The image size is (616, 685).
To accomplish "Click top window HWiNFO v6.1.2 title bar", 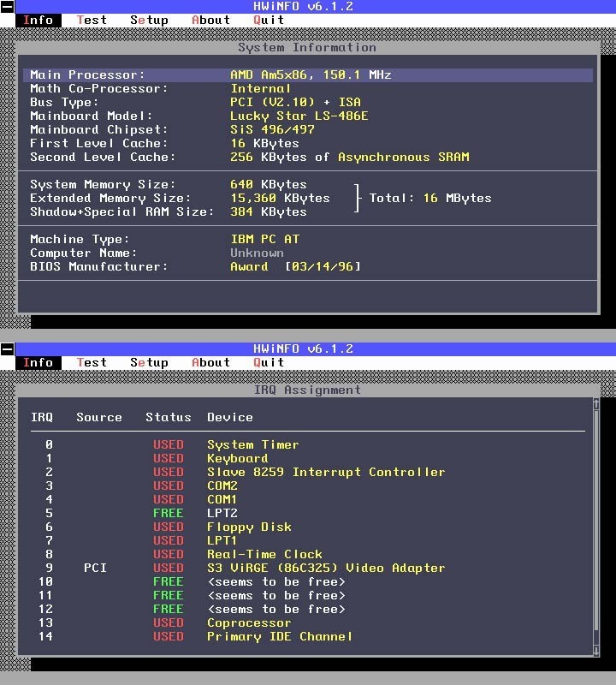I will (x=316, y=7).
